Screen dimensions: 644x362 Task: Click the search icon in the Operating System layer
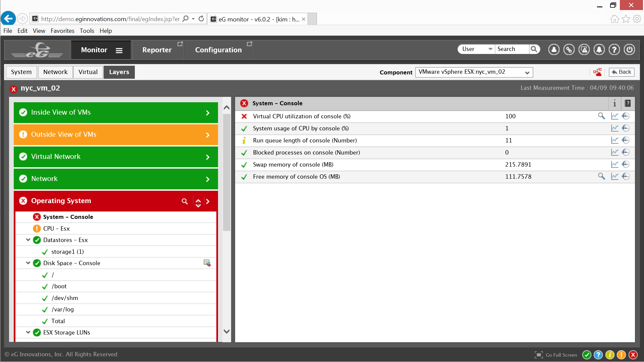click(x=184, y=201)
